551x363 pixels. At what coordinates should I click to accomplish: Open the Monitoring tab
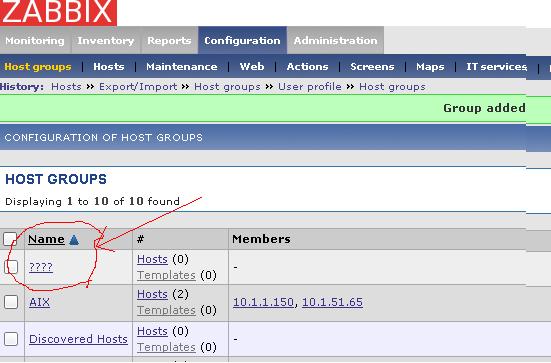click(x=35, y=40)
